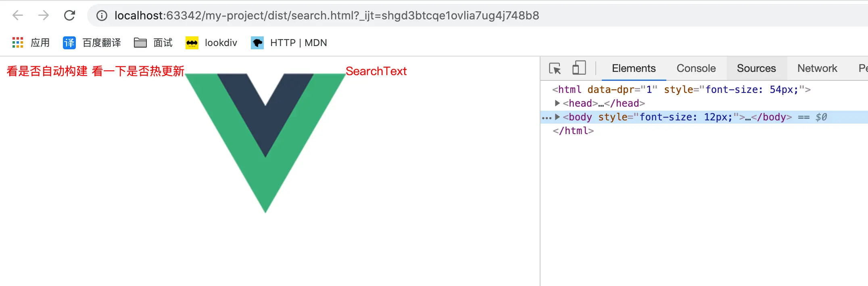Click the 应用 bookmark label

[x=40, y=42]
